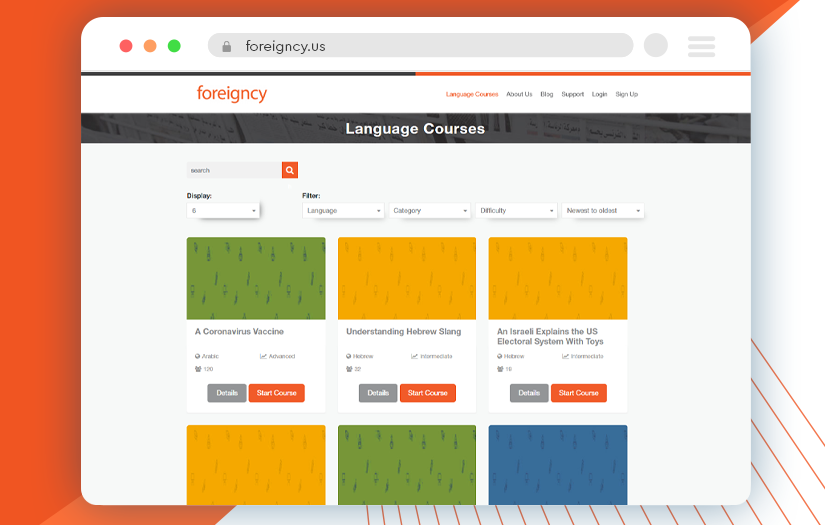Start the A Coronavirus Vaccine course
The image size is (825, 525).
(277, 393)
